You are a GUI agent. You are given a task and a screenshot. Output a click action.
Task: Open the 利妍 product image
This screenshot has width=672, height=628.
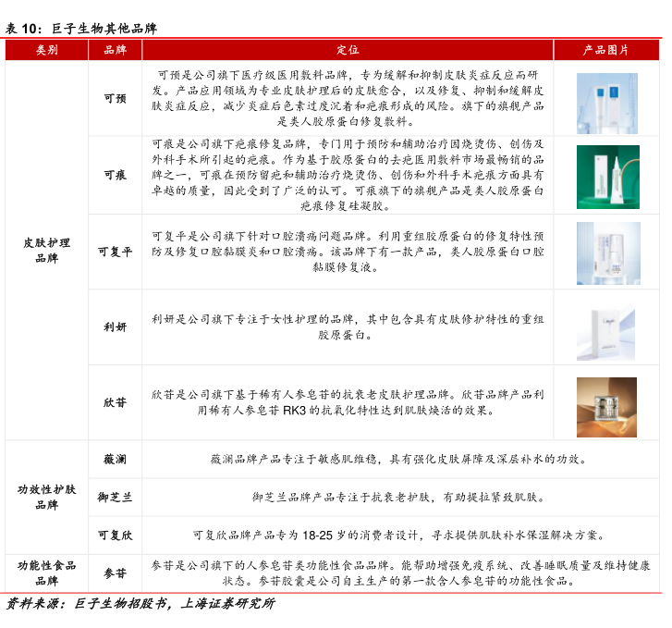point(607,327)
